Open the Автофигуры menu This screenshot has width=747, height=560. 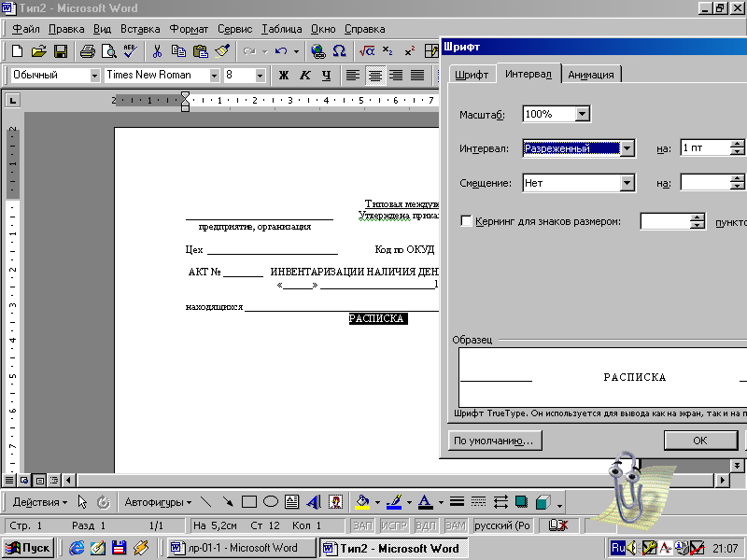158,502
